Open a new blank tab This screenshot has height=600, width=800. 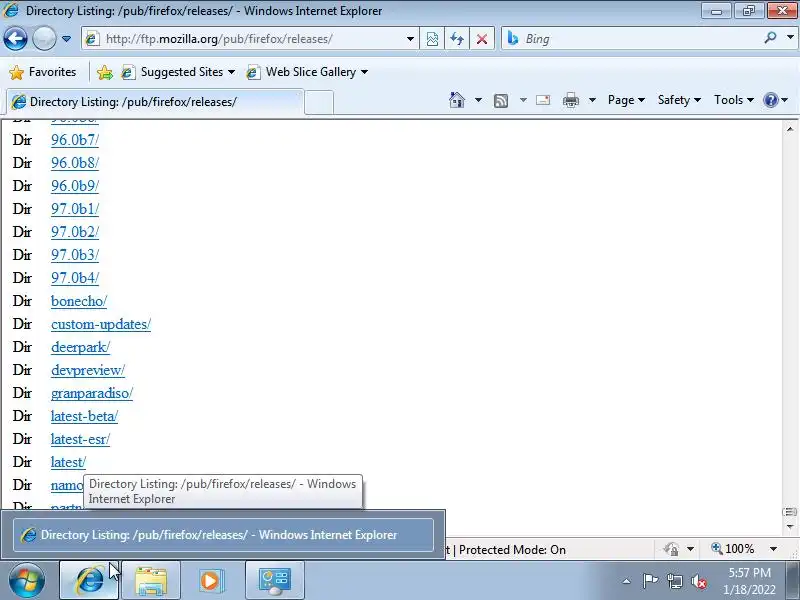tap(319, 102)
